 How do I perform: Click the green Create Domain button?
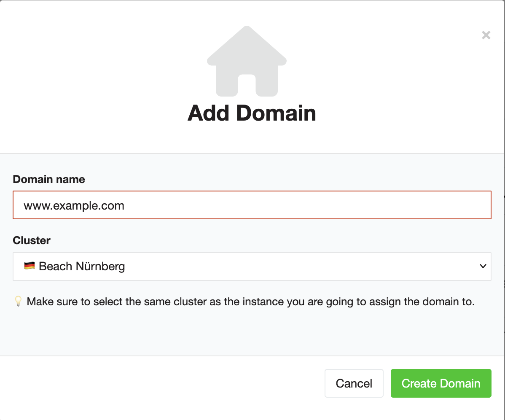pos(441,383)
